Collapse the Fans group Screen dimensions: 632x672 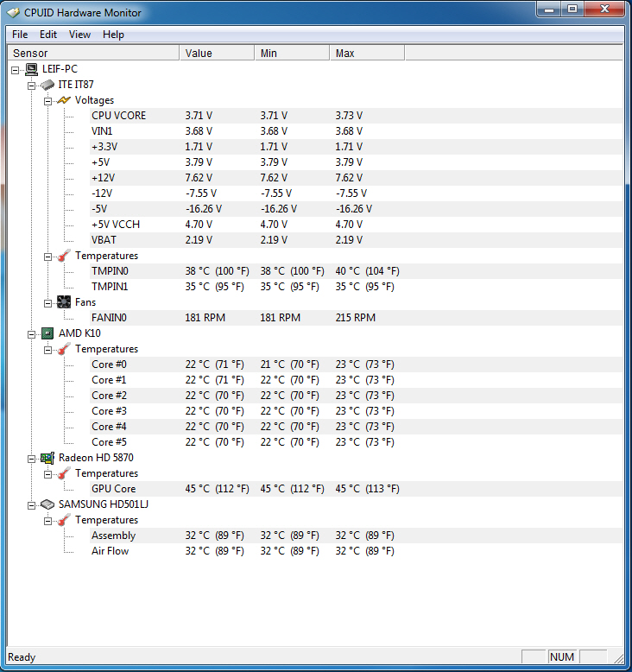click(48, 303)
